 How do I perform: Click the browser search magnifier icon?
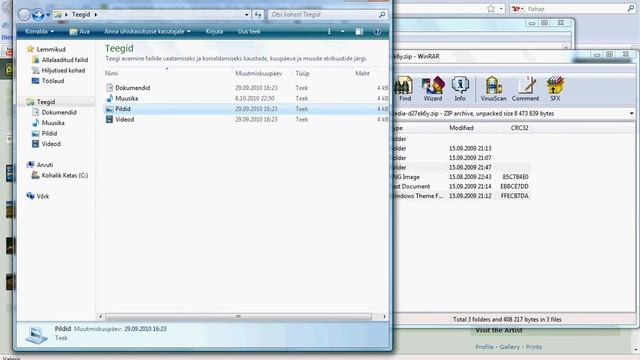[x=631, y=8]
